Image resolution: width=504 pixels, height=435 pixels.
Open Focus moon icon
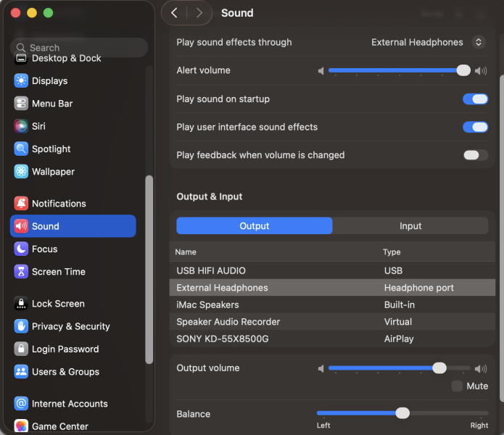tap(21, 249)
